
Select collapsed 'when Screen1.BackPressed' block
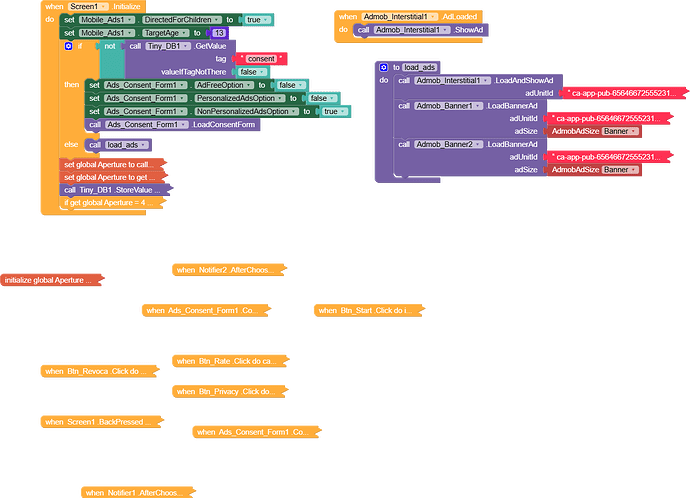point(102,422)
